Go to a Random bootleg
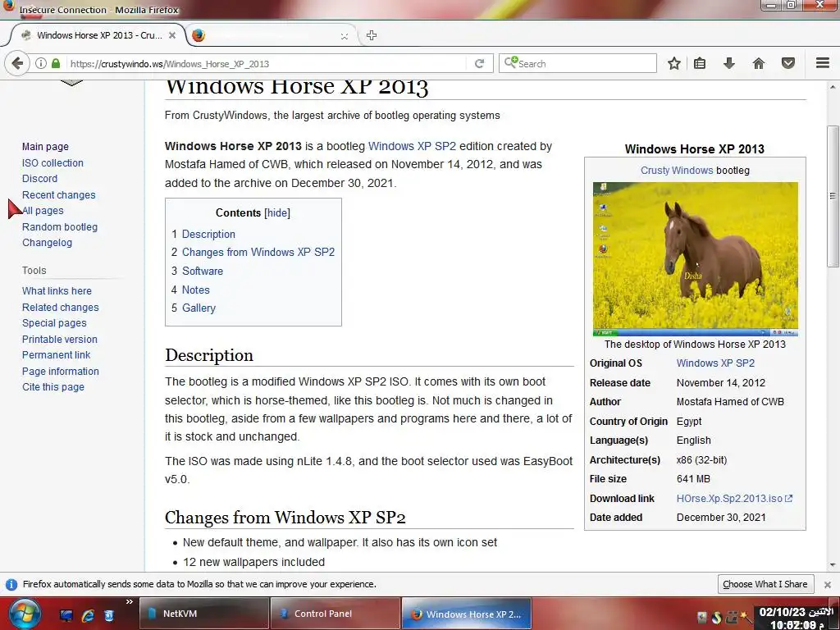Viewport: 840px width, 630px height. click(59, 226)
